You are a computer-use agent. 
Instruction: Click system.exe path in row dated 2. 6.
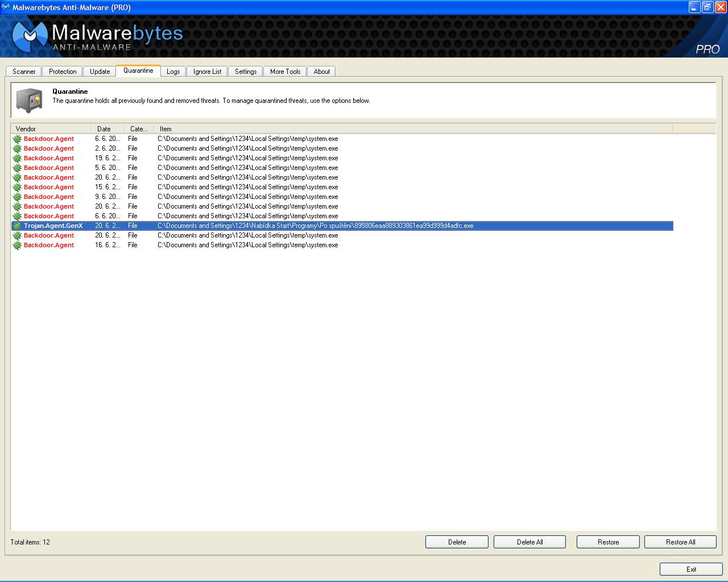pyautogui.click(x=247, y=148)
